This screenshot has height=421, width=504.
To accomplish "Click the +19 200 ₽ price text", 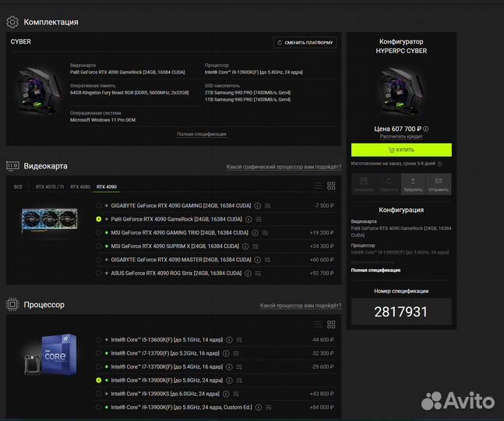I will [x=322, y=233].
